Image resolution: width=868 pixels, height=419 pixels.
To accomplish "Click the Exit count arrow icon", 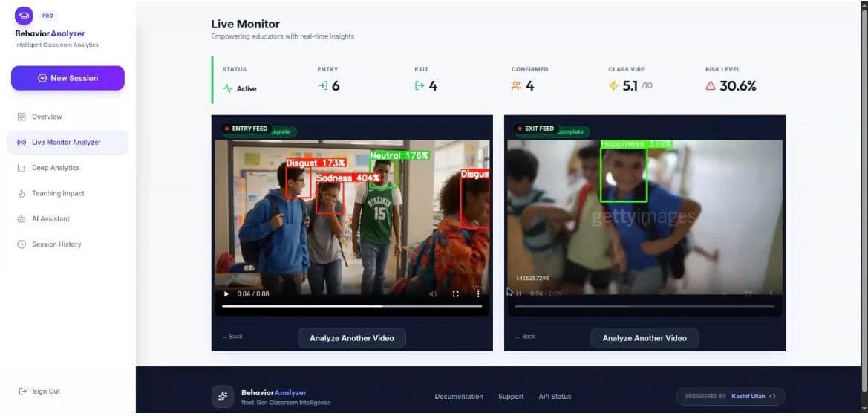I will point(420,85).
